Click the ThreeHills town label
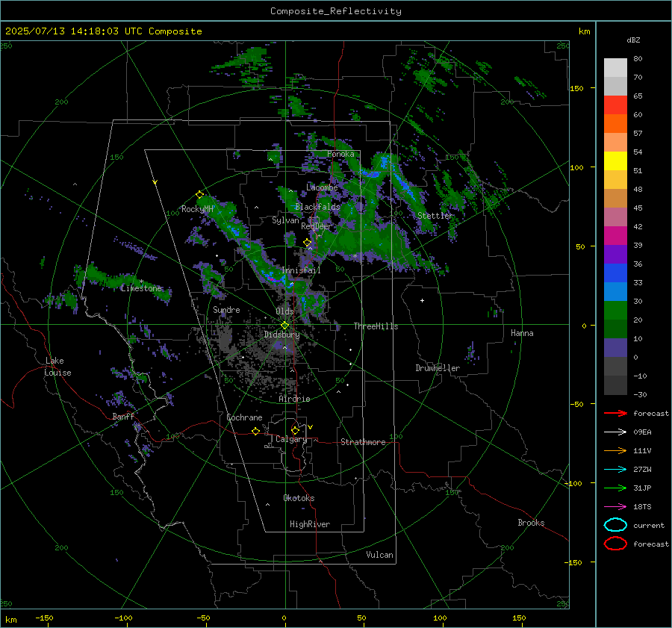Viewport: 672px width, 628px height. pos(376,326)
